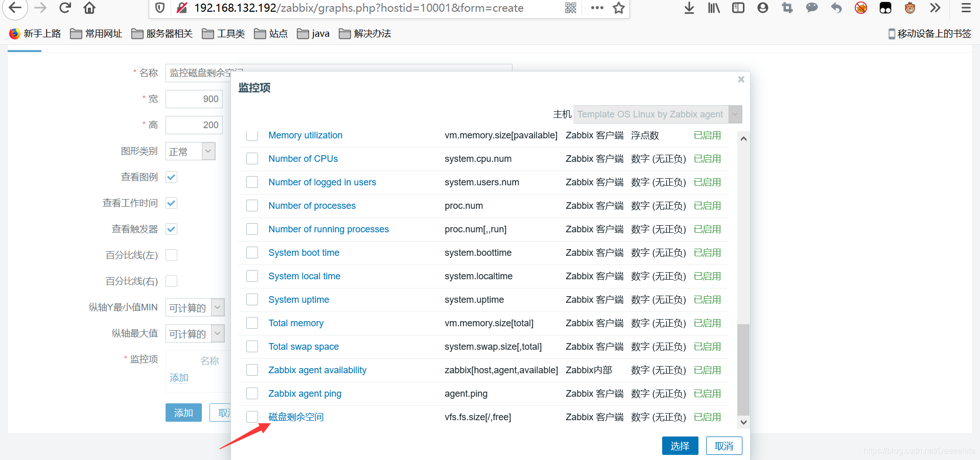Open the downloads arrow icon

coord(689,8)
